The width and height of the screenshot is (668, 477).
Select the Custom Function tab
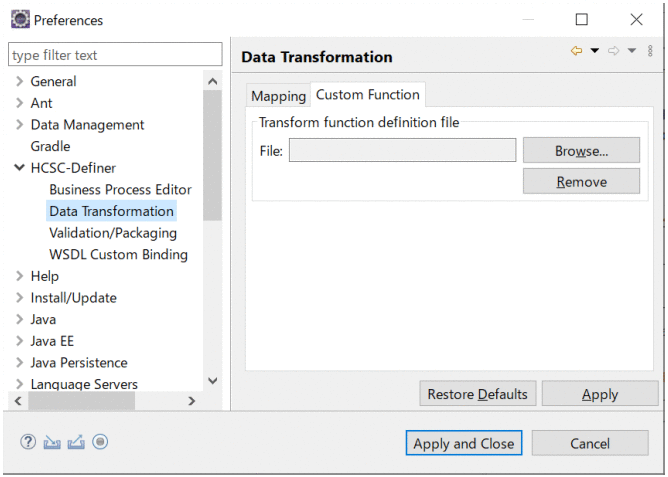pyautogui.click(x=368, y=95)
